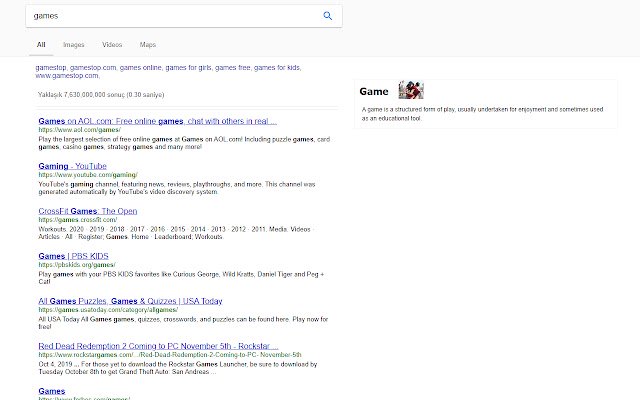
Task: Open the 'Games | PBS KIDS' result
Action: click(x=73, y=256)
